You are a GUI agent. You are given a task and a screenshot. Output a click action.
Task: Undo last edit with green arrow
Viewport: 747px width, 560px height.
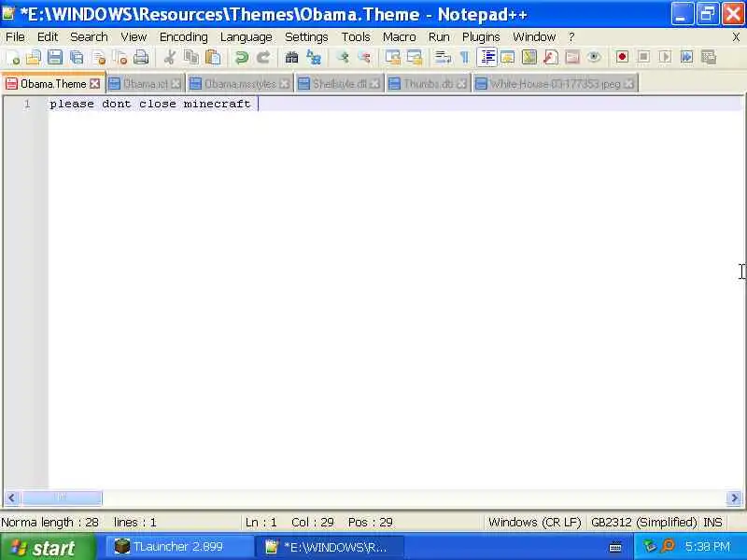pos(242,58)
